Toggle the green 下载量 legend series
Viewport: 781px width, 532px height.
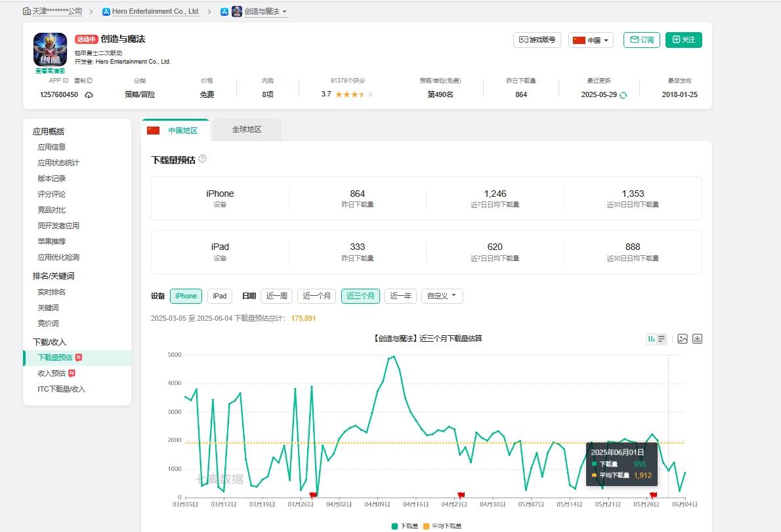[405, 526]
